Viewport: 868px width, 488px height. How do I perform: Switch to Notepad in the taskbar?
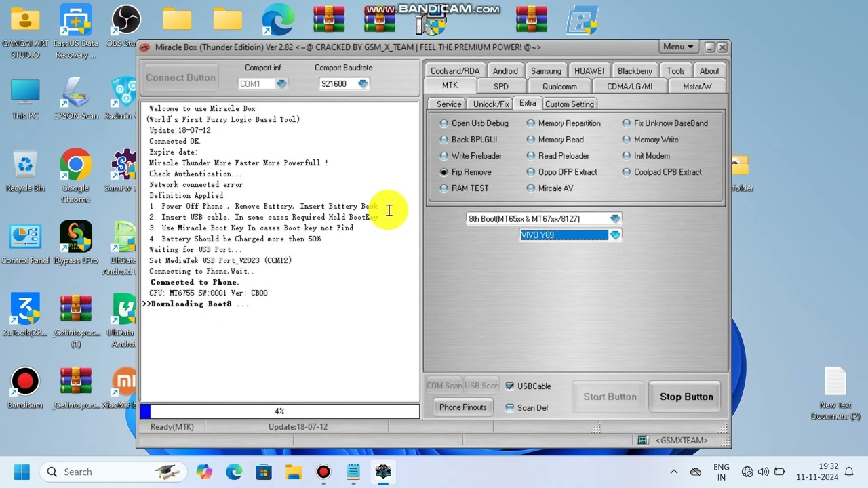coord(353,472)
